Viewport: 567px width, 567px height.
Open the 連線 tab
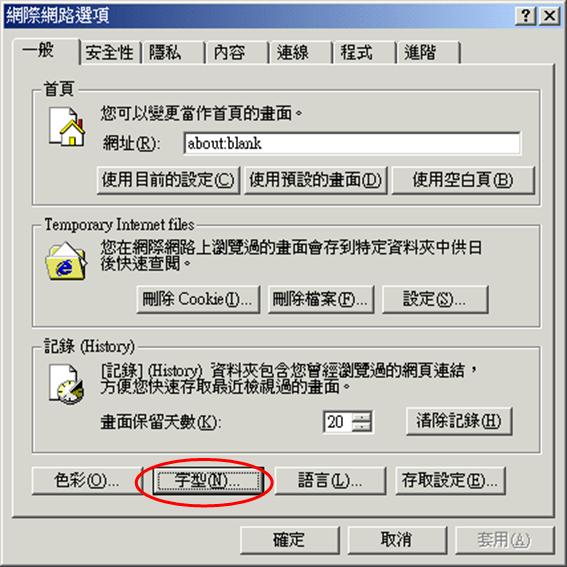click(x=300, y=53)
